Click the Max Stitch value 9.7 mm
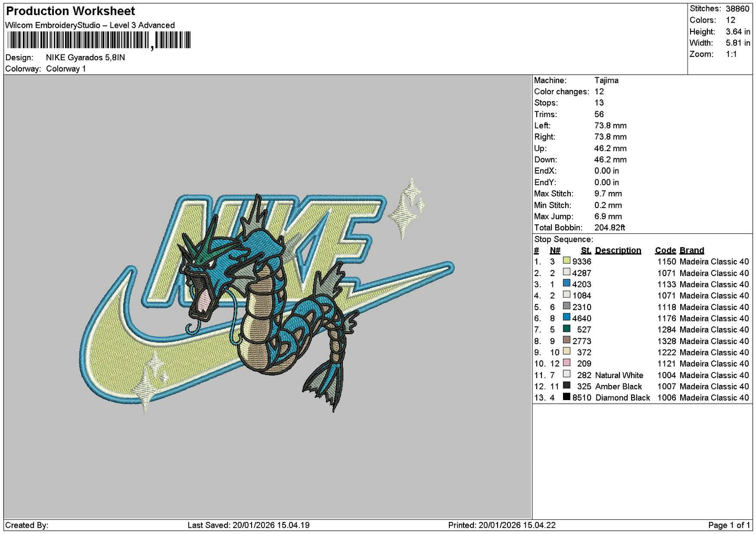 coord(608,194)
